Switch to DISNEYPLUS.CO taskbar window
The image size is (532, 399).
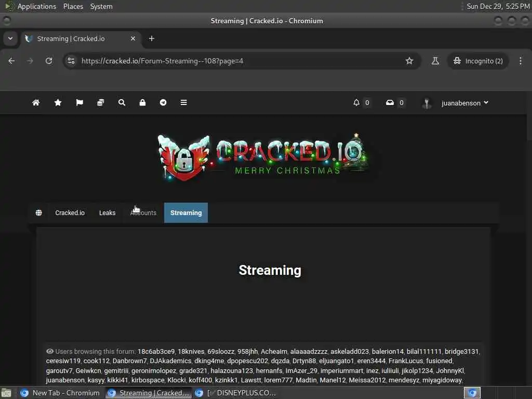[x=235, y=393]
